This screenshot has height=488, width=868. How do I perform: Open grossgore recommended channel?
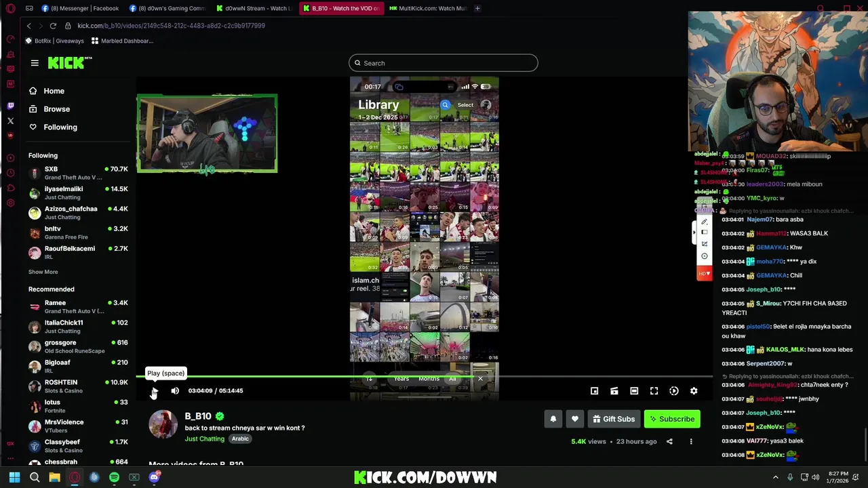click(78, 346)
